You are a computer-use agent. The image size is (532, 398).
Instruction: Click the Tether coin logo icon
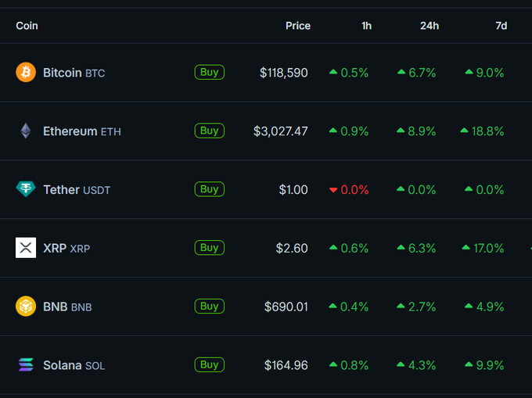pos(26,189)
